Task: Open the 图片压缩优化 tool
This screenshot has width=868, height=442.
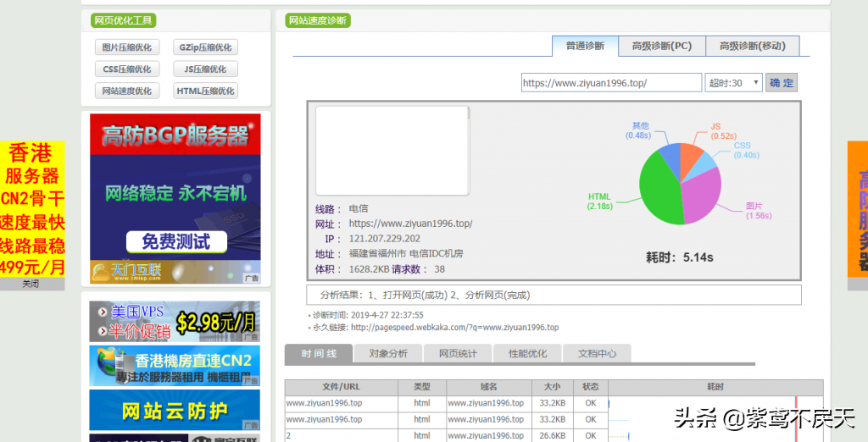Action: (x=127, y=47)
